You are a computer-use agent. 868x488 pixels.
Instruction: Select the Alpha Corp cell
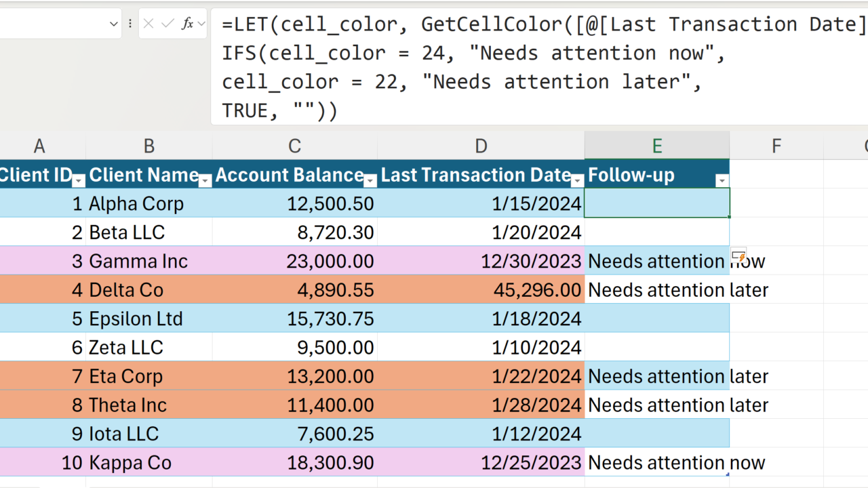[149, 203]
